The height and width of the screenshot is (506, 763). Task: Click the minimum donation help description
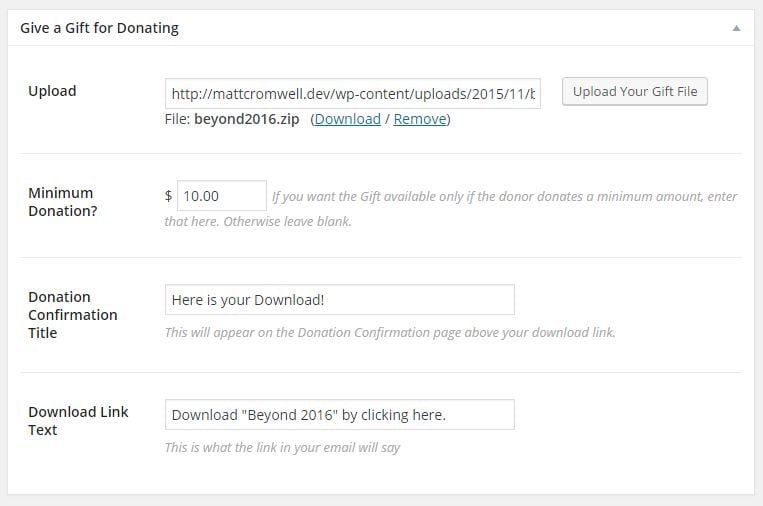point(451,209)
